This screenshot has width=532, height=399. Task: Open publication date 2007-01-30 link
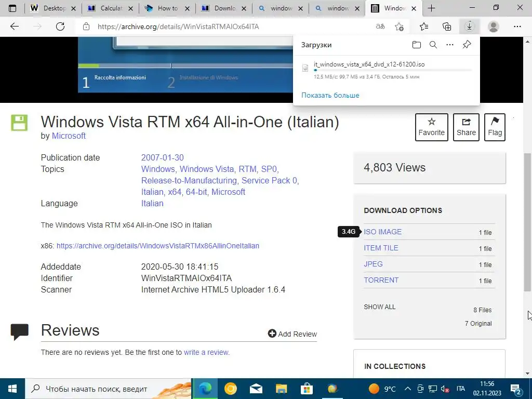point(163,158)
